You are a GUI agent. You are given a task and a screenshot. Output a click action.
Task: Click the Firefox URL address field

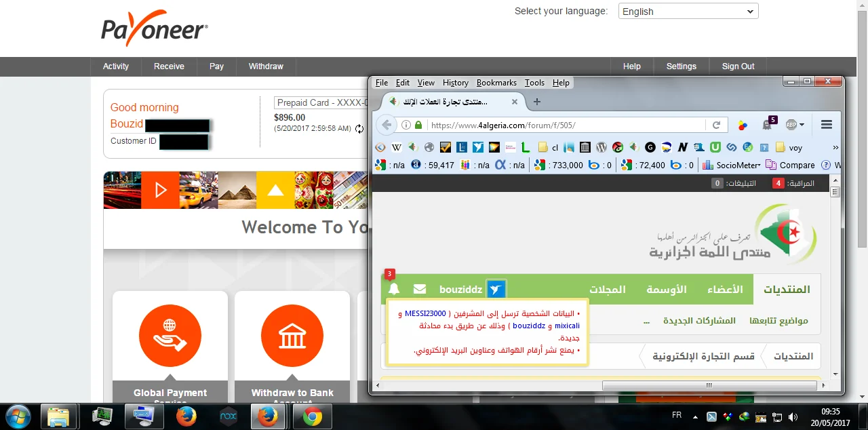point(563,125)
